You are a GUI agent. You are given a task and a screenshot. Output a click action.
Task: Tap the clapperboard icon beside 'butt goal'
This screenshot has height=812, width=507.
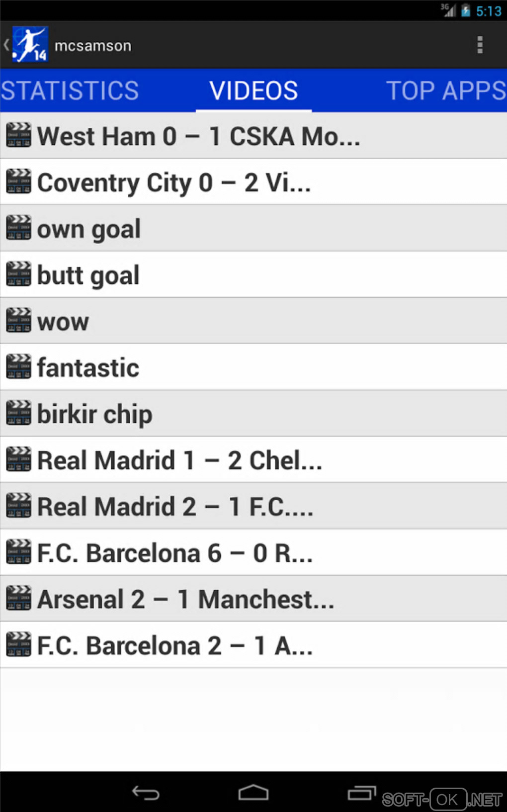tap(19, 274)
